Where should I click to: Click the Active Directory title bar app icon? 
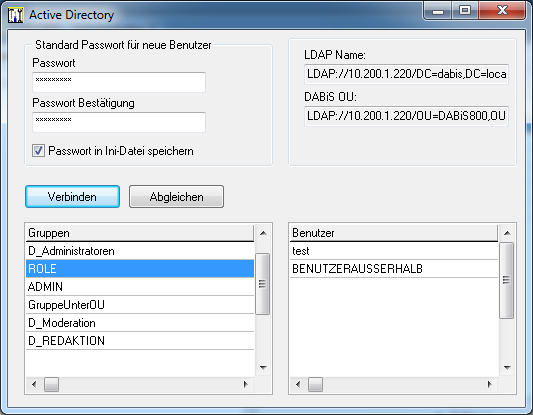pos(16,15)
